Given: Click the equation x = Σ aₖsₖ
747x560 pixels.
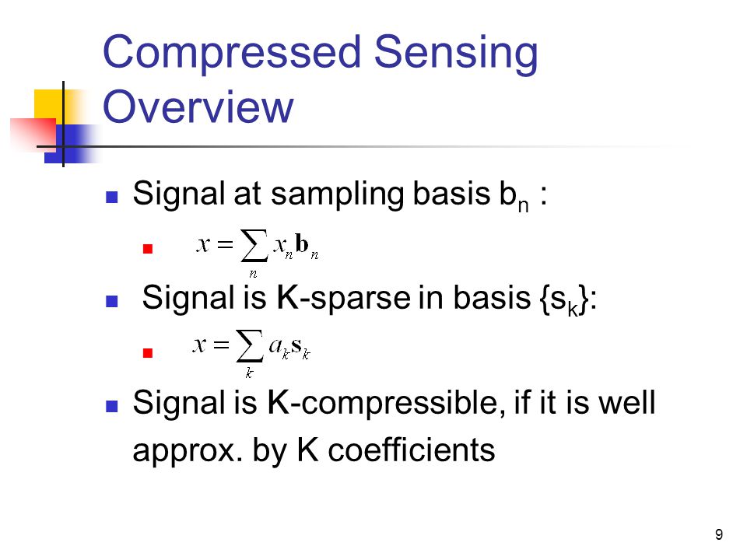Looking at the screenshot, I should point(251,353).
